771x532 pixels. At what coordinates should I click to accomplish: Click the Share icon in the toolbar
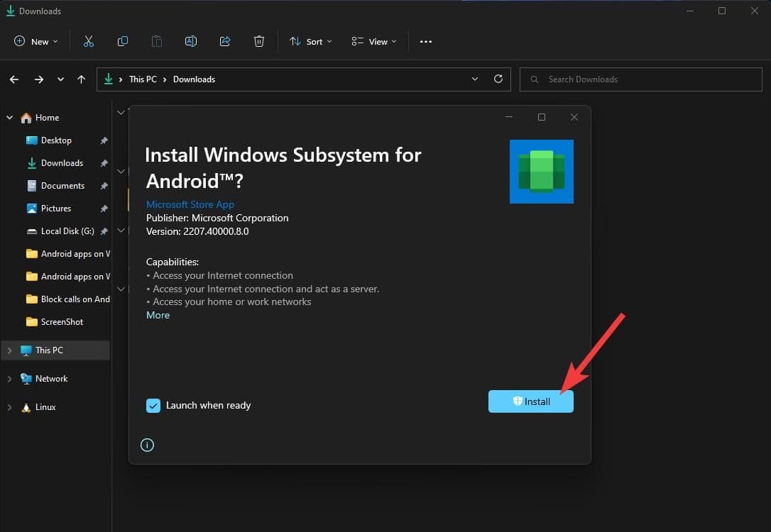224,41
